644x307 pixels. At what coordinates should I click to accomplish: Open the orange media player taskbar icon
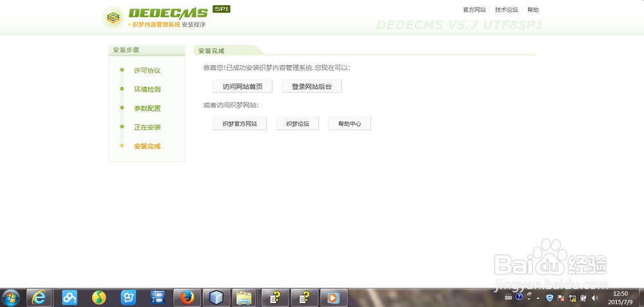334,298
